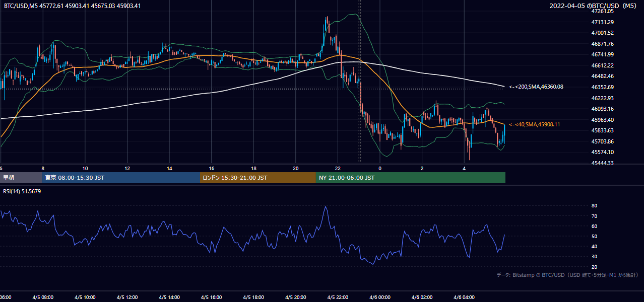Click price axis value 46093.16
This screenshot has height=302, width=644.
[603, 109]
